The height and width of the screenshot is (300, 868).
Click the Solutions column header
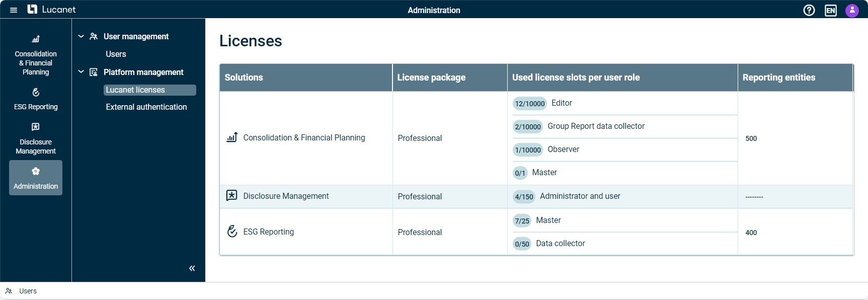point(306,78)
